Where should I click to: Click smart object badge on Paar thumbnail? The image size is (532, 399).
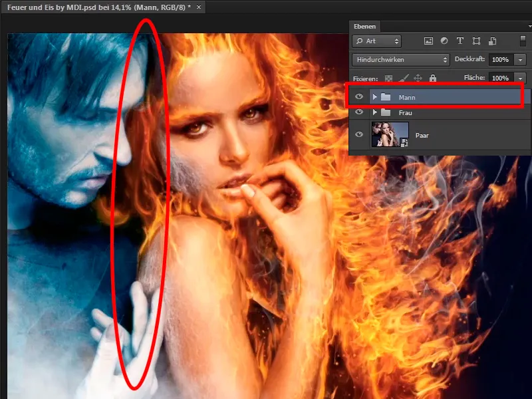point(404,143)
